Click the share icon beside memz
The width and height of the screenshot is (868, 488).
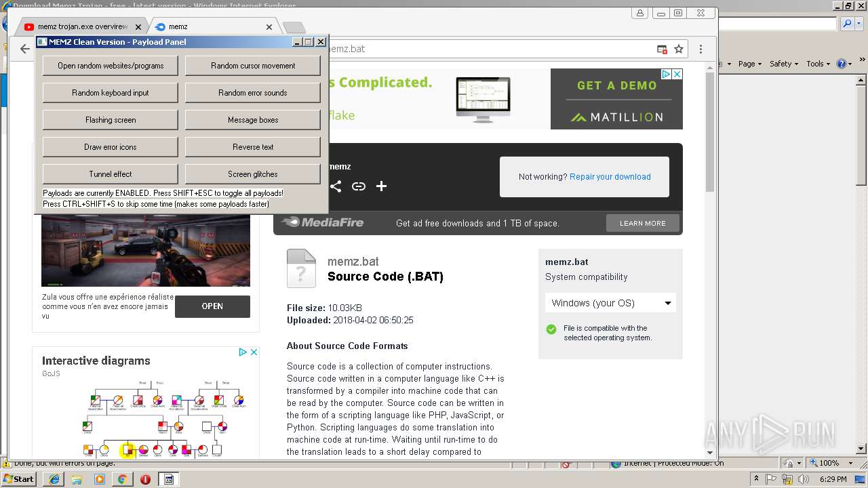(336, 186)
